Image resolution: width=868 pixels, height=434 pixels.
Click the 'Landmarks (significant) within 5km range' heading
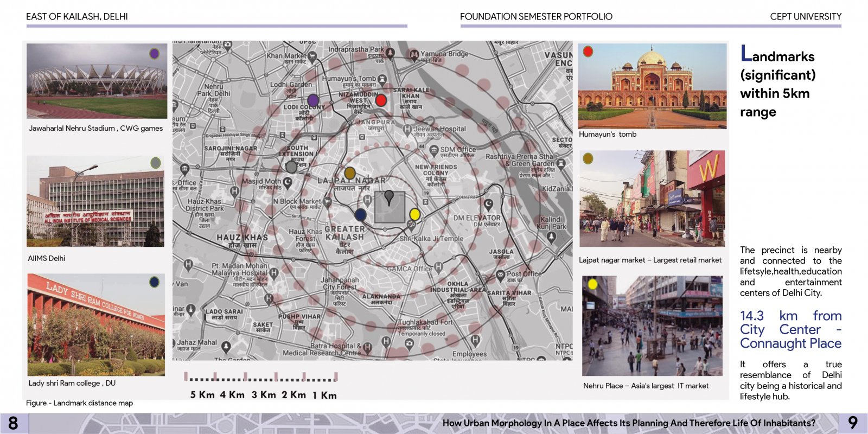[778, 82]
